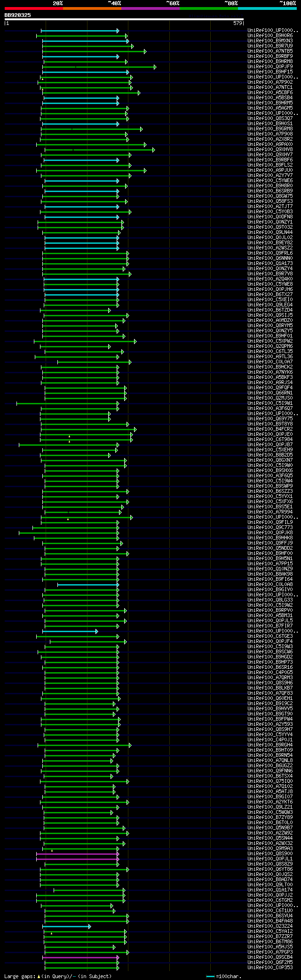
Task: Click the cyan alignment bar for B9MXN3
Action: tap(85, 41)
